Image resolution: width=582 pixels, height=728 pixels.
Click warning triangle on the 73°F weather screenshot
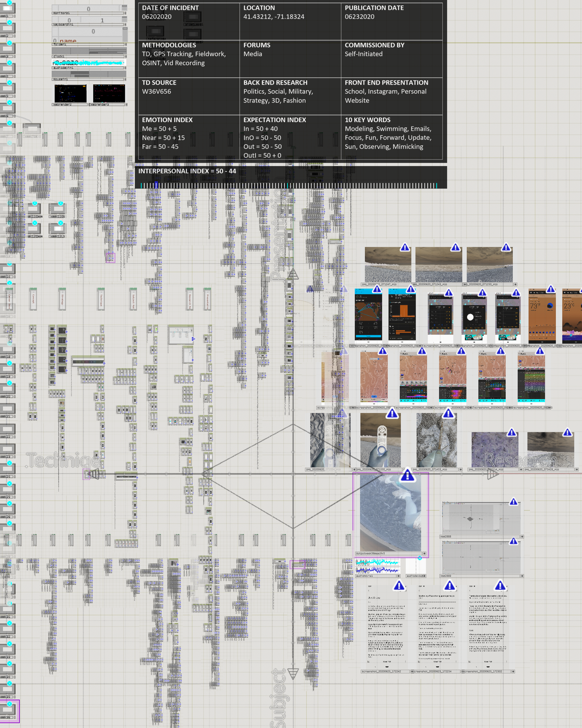(x=551, y=289)
